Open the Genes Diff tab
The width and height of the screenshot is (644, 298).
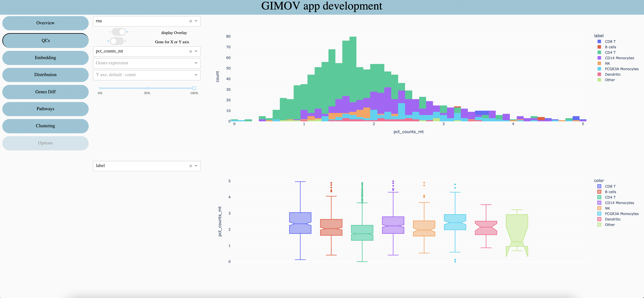(45, 92)
